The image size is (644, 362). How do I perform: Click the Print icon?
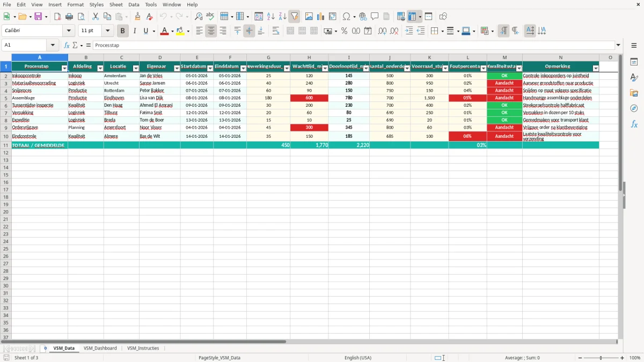(x=69, y=17)
